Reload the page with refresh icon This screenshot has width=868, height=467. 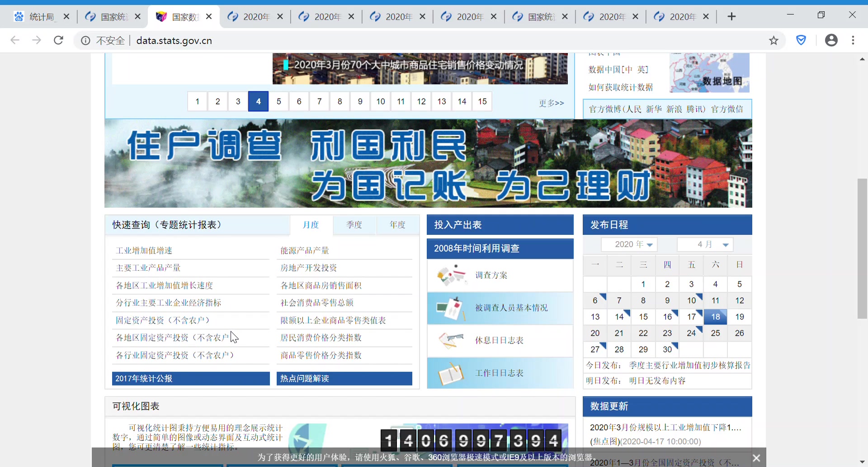[x=58, y=40]
